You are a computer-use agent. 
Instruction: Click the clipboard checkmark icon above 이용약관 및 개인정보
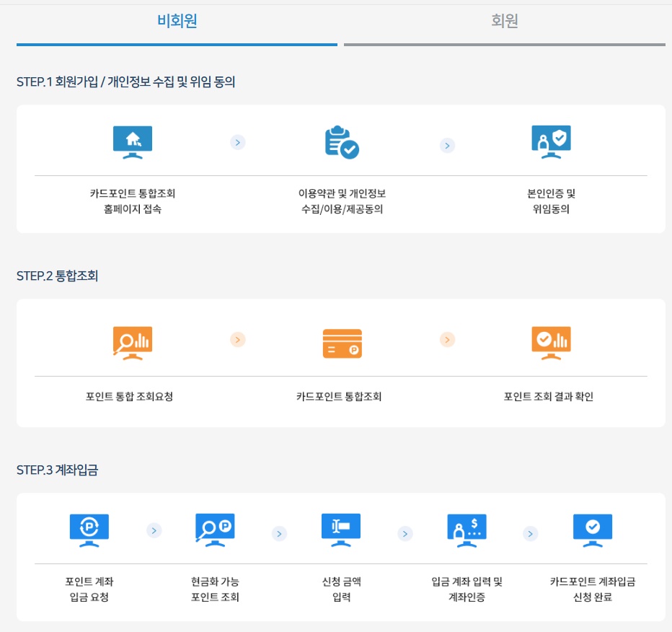(x=342, y=142)
